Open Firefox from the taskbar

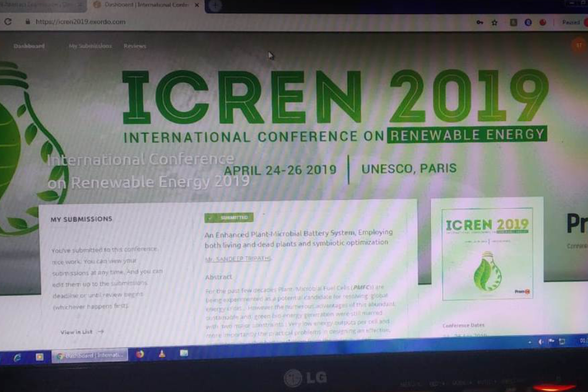[140, 354]
